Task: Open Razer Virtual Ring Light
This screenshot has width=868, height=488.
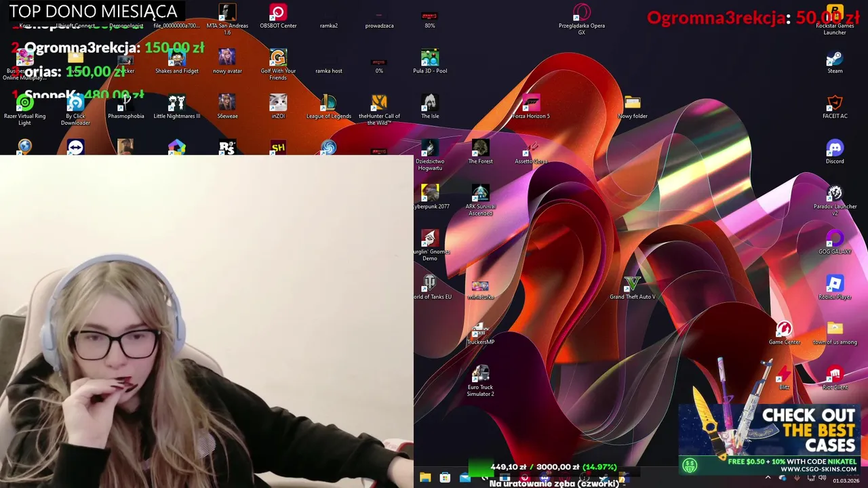Action: coord(24,110)
